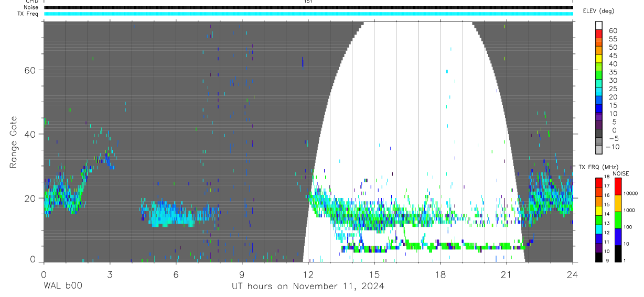Click Range Gate axis tick label '60'
The width and height of the screenshot is (644, 297).
click(x=30, y=70)
